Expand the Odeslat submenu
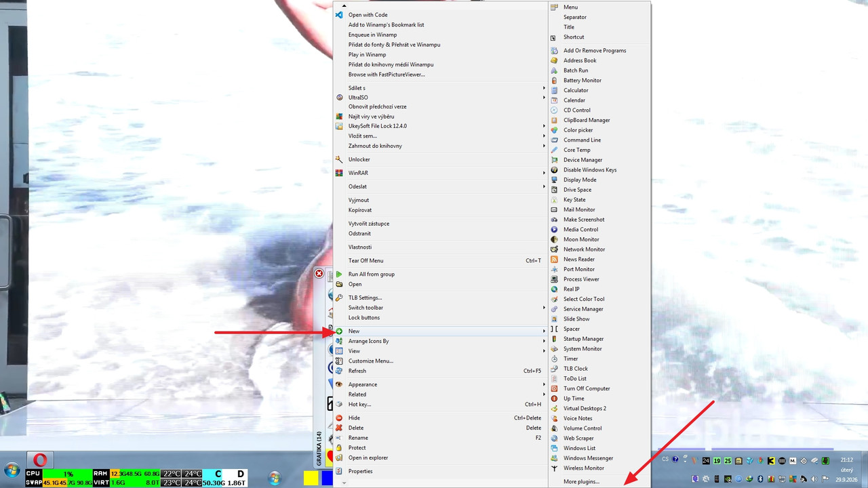 point(440,186)
